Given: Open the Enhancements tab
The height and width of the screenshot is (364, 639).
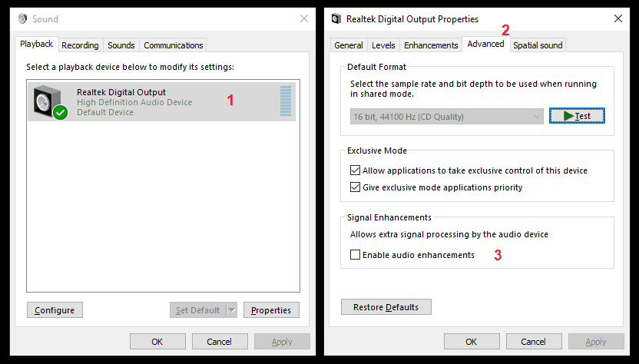Looking at the screenshot, I should pos(431,45).
